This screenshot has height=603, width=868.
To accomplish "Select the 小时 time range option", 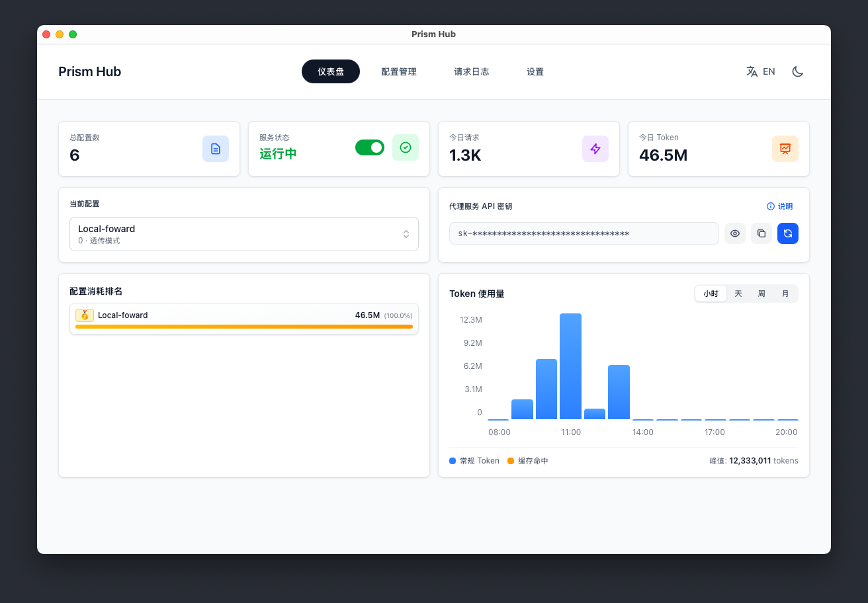I will [711, 294].
